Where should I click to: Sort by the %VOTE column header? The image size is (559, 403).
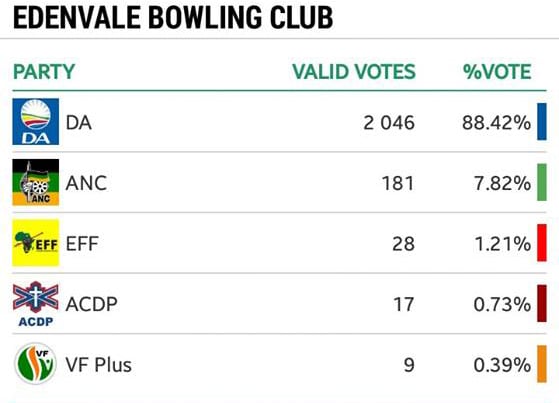coord(497,72)
